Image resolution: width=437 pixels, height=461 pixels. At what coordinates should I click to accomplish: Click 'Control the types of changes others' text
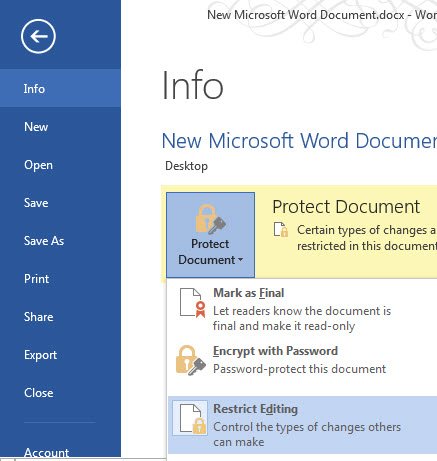click(x=307, y=427)
